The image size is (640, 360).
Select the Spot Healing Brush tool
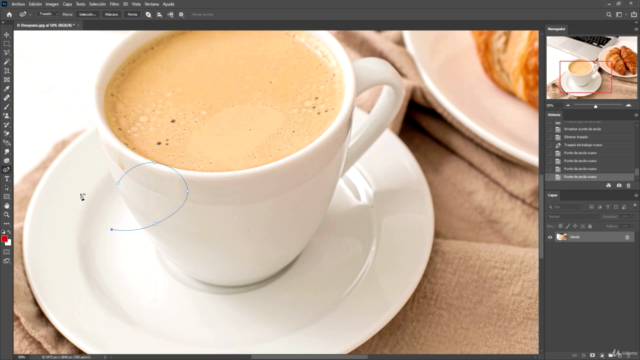[x=7, y=98]
